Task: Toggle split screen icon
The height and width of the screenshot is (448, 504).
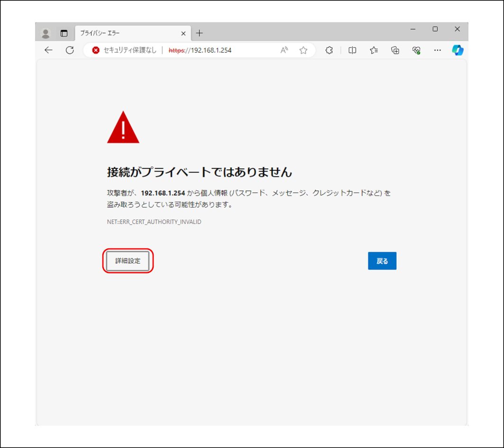Action: (x=352, y=50)
